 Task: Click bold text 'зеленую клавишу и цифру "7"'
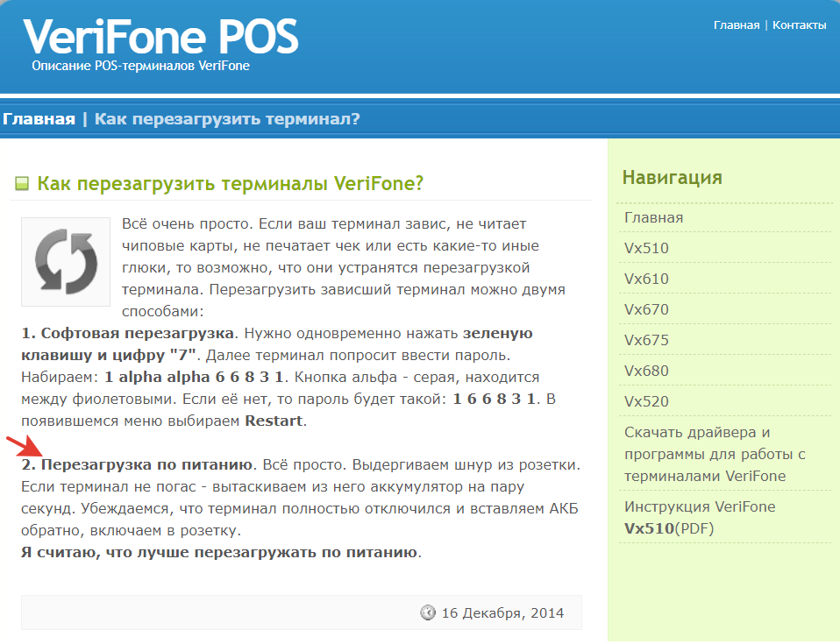click(x=277, y=344)
